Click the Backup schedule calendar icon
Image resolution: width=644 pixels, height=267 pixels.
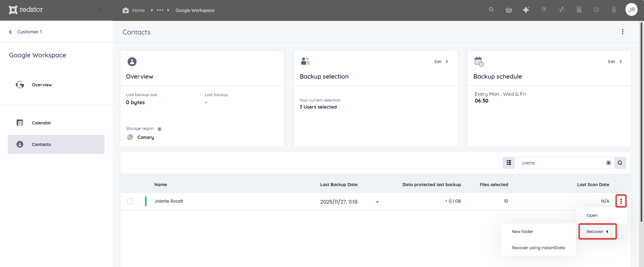(x=479, y=62)
